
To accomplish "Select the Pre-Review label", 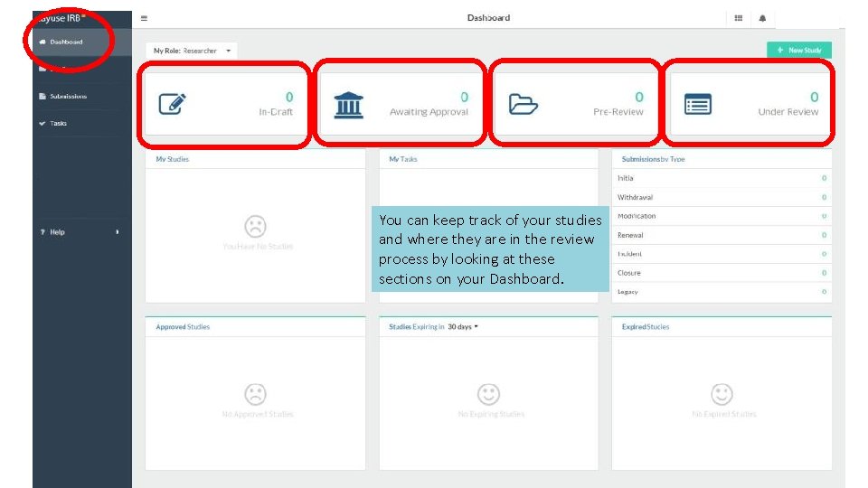I will [x=618, y=112].
